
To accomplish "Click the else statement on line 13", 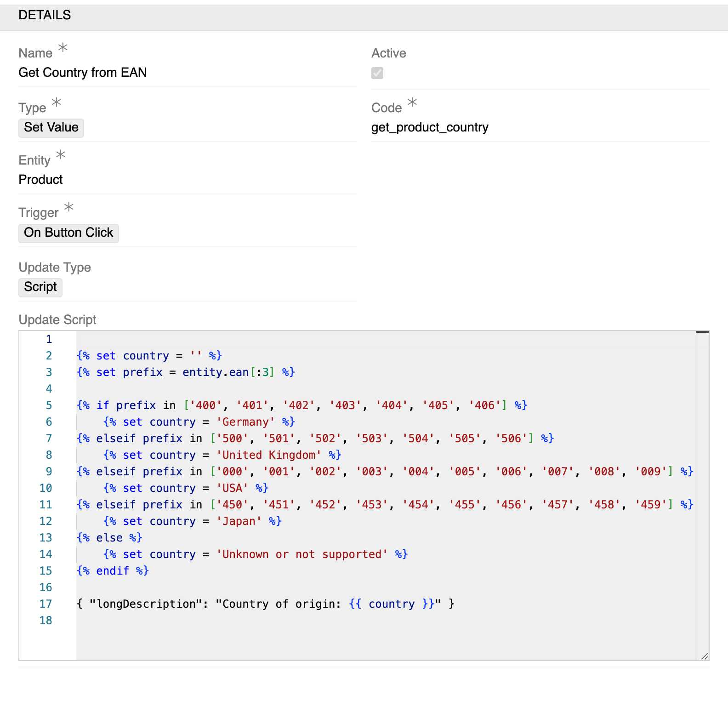I will coord(109,538).
